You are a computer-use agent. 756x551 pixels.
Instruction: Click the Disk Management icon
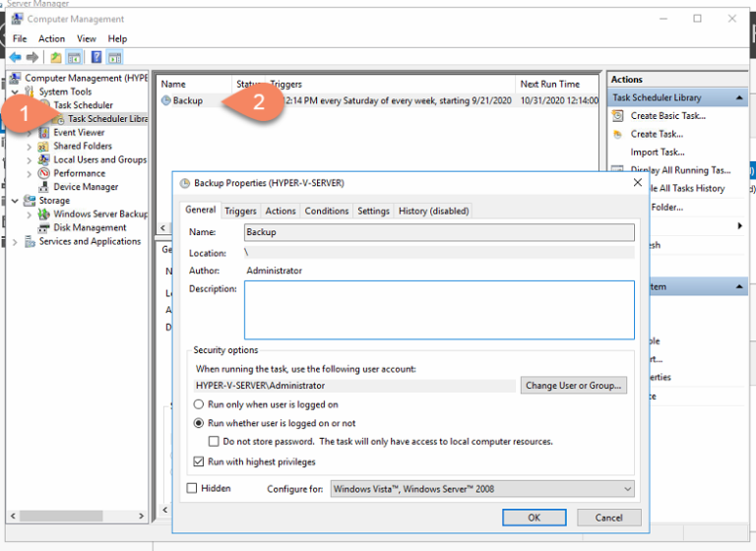[44, 227]
